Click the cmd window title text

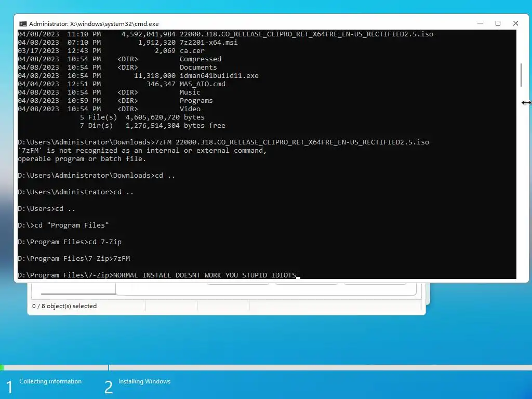coord(94,24)
